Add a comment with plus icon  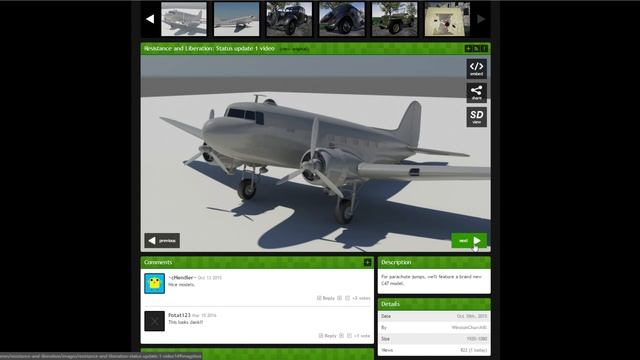click(367, 262)
